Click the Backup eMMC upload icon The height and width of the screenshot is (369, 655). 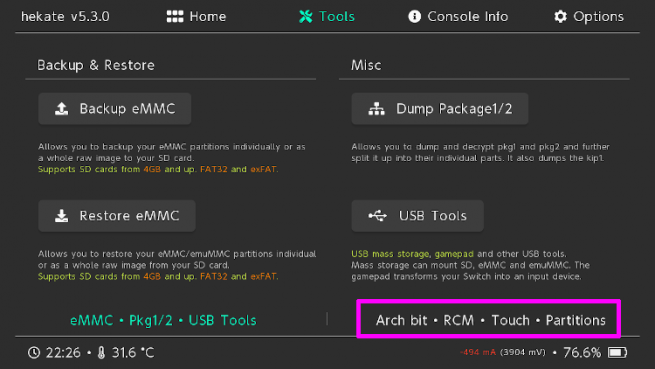point(62,109)
